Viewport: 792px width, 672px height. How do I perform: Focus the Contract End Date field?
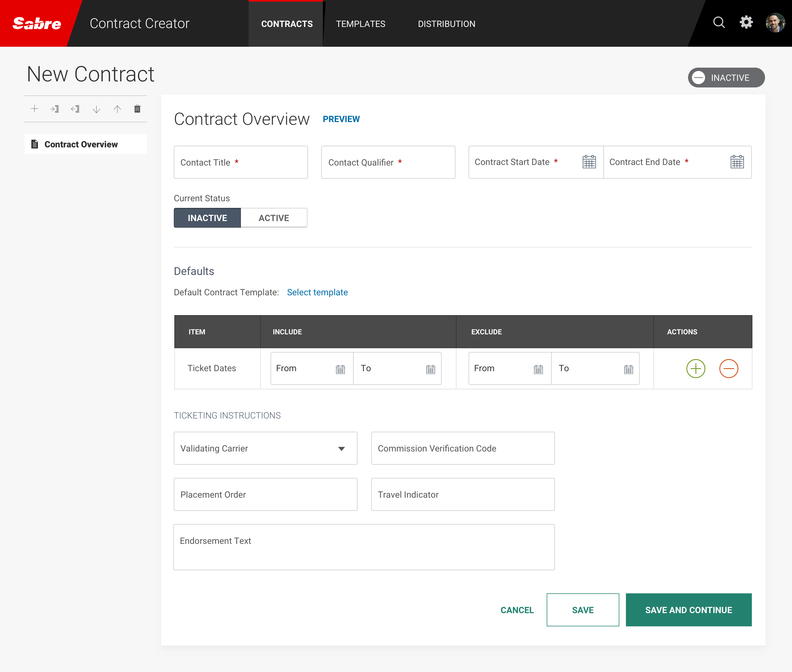click(x=677, y=162)
